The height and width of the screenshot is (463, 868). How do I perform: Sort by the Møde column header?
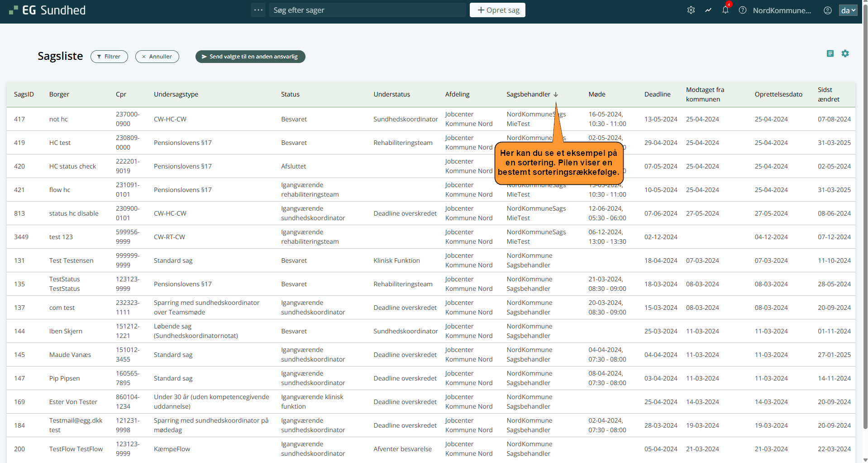point(597,94)
